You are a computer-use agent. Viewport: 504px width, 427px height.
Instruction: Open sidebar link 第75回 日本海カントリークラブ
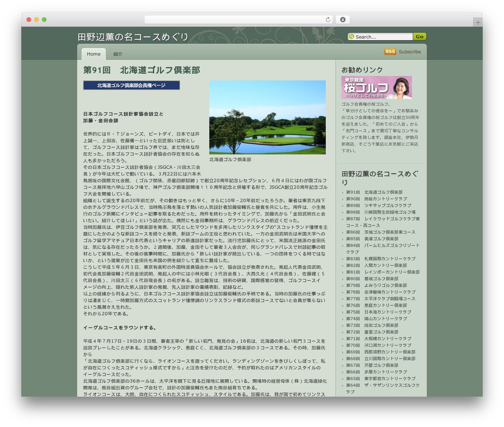coord(379,312)
